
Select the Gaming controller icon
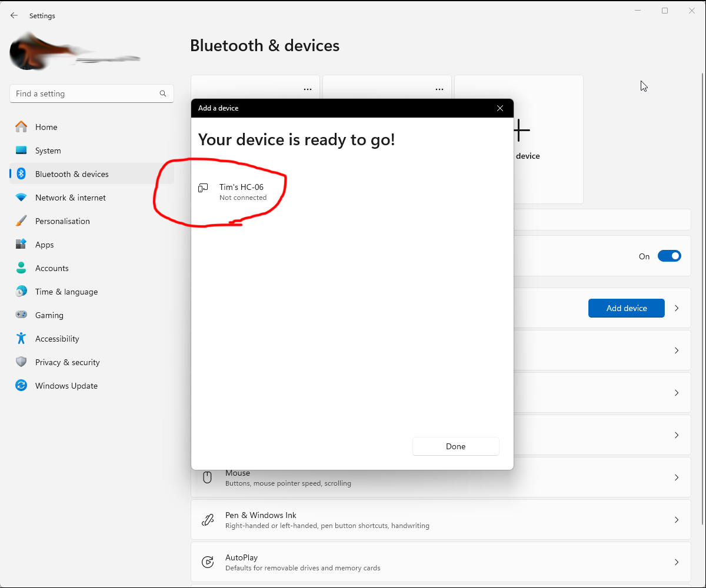click(x=21, y=315)
